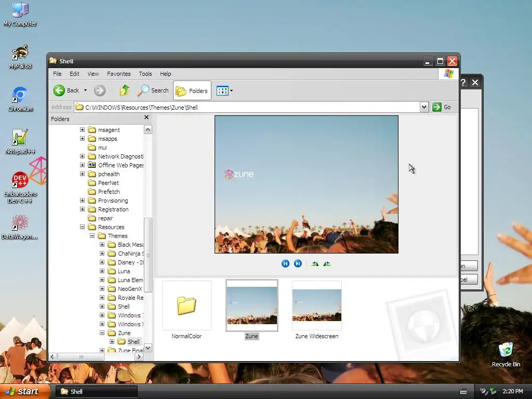This screenshot has width=532, height=399.
Task: Click folder tree scroll right arrow
Action: [138, 356]
